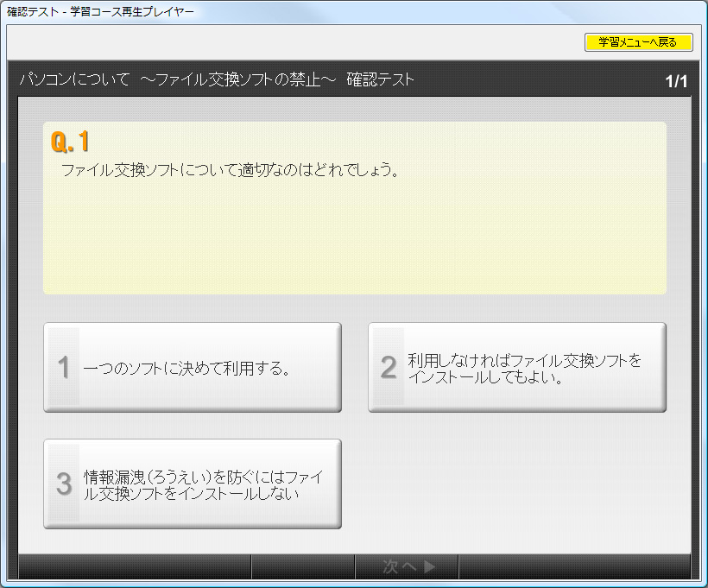The image size is (708, 588).
Task: Click the yellow 学習メニューへ戻る button
Action: 638,42
